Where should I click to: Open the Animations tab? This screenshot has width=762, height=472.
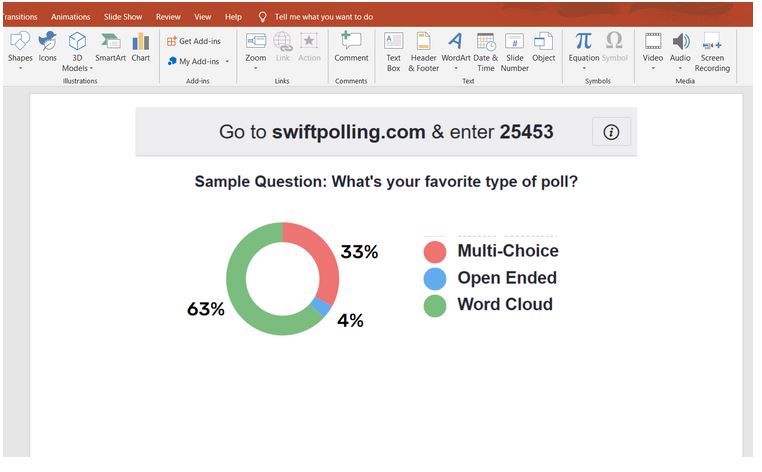[70, 17]
